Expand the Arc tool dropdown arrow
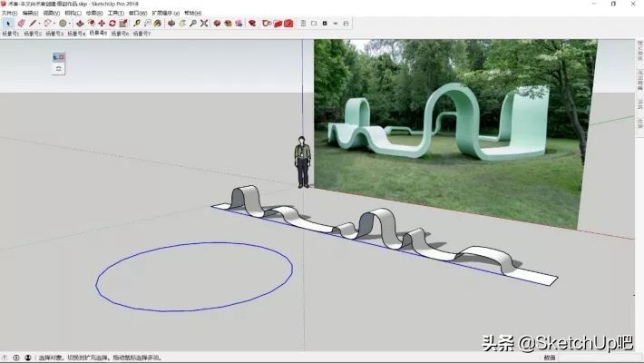 [x=54, y=24]
